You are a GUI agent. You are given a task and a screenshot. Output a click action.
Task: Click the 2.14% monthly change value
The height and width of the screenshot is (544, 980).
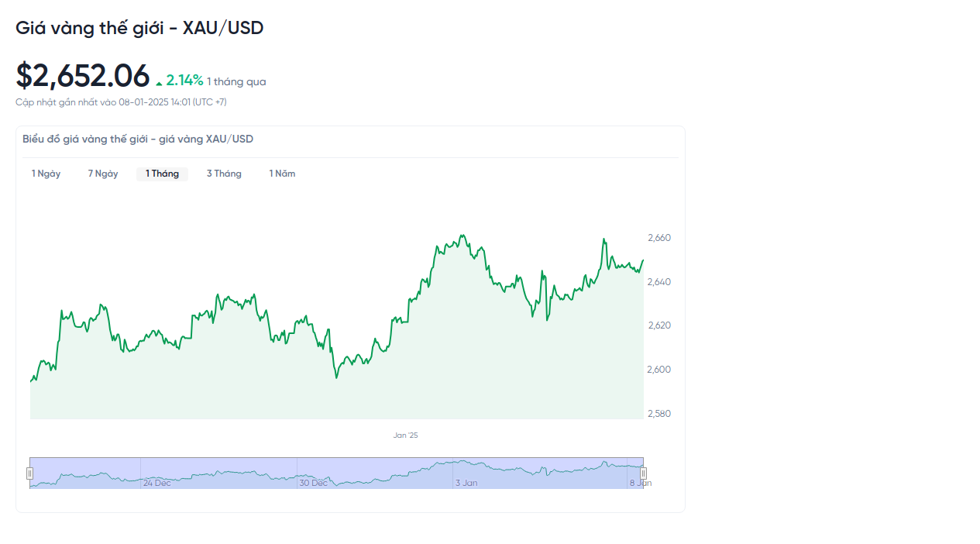[x=184, y=81]
